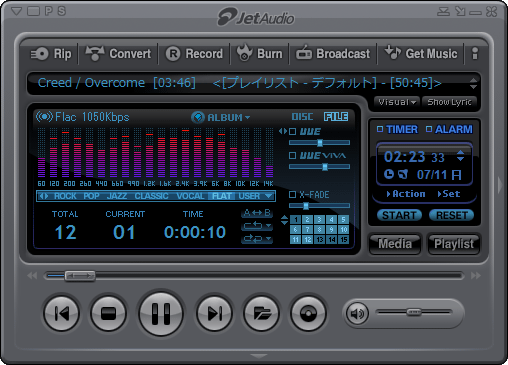Select the VOCAL equalizer preset
The width and height of the screenshot is (508, 365).
tap(190, 196)
